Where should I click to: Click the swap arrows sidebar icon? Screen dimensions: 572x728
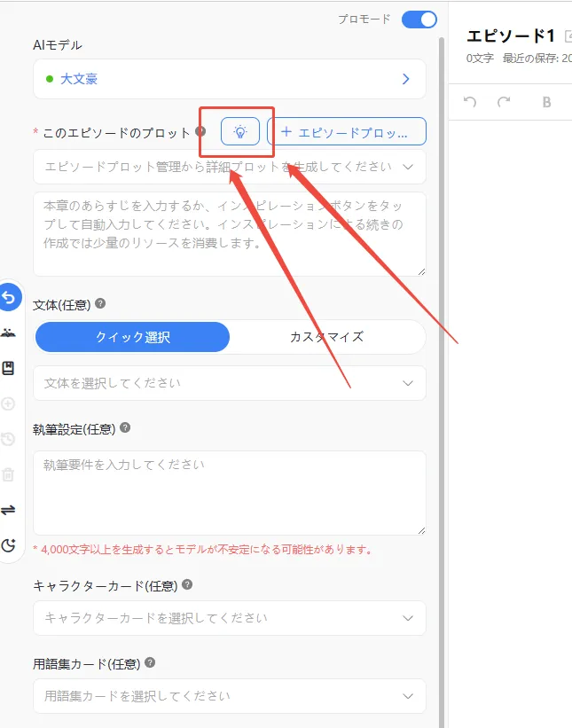(x=8, y=510)
